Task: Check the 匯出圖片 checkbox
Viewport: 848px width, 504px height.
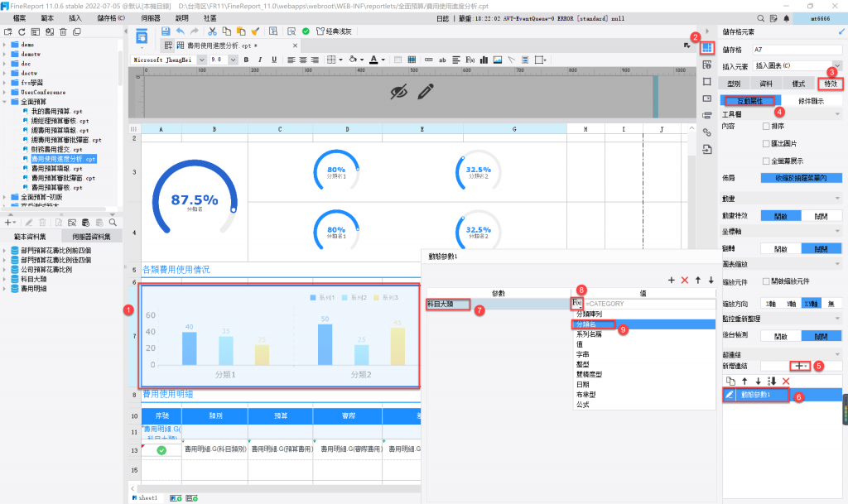Action: pos(767,143)
